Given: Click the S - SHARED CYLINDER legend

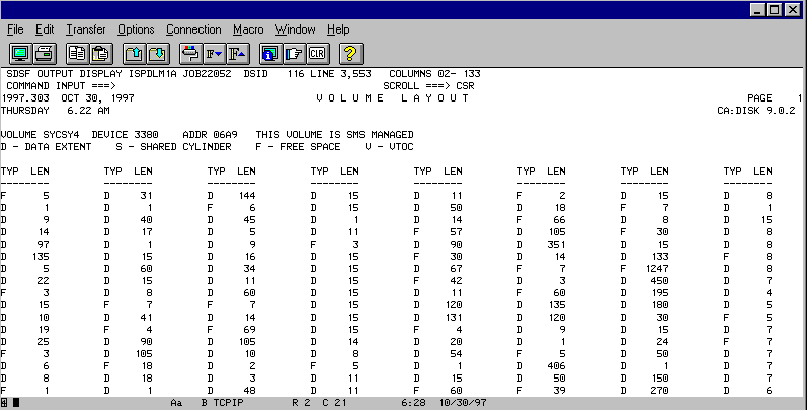Looking at the screenshot, I should [x=173, y=147].
